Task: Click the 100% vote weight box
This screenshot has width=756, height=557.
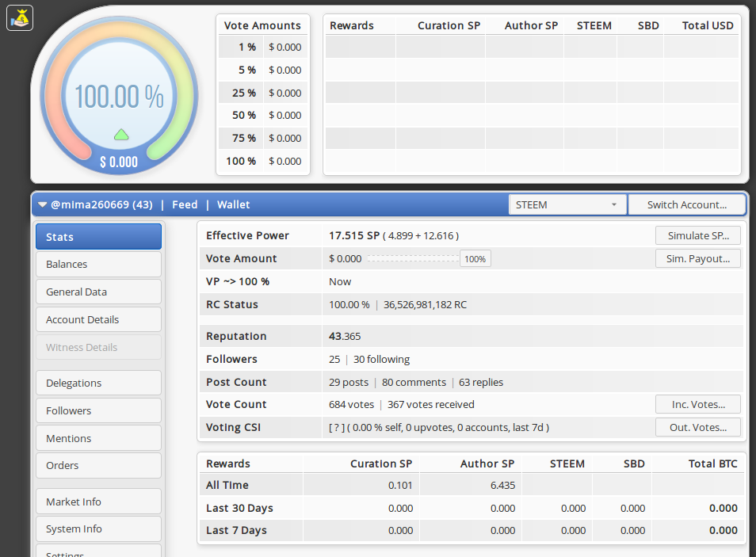Action: pyautogui.click(x=475, y=259)
